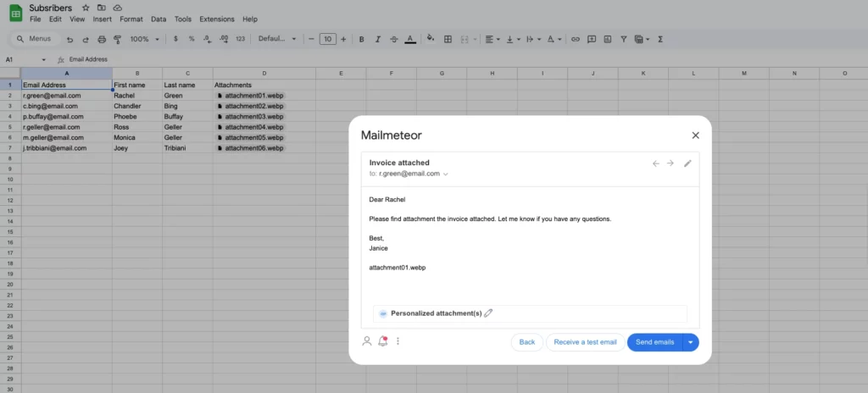This screenshot has height=393, width=868.
Task: Increase font size with plus button
Action: [343, 39]
